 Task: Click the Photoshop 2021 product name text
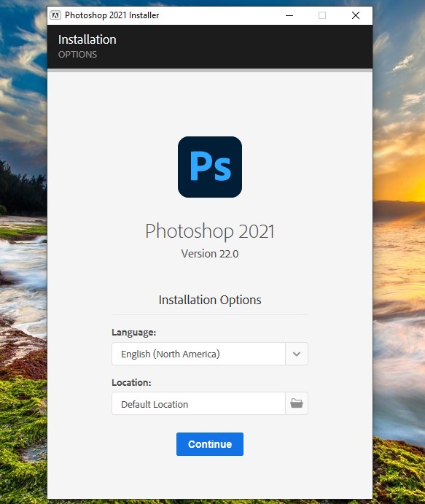(x=210, y=231)
